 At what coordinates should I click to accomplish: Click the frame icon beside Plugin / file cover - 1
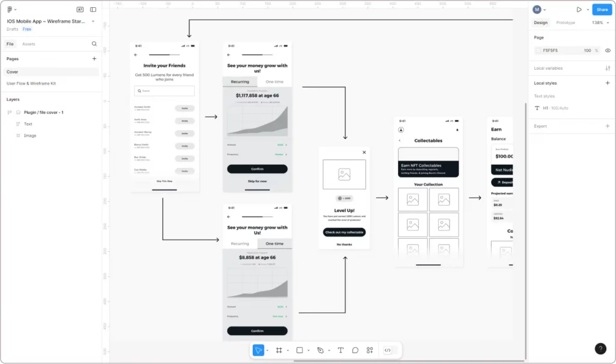[x=18, y=113]
